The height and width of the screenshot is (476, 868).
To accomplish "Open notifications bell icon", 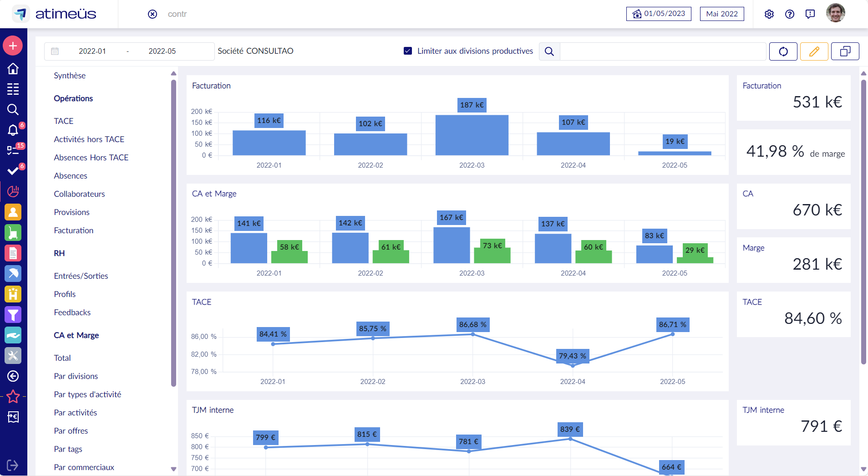I will [x=13, y=130].
